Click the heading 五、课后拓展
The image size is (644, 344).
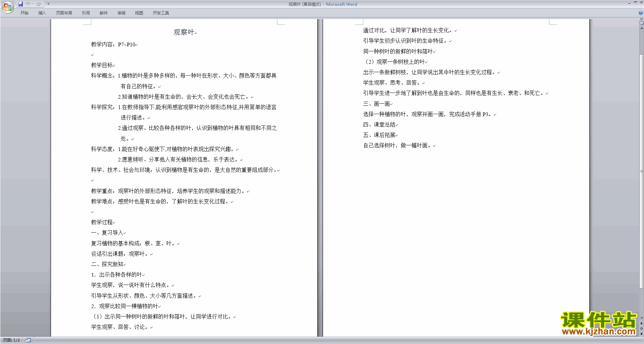coord(379,135)
